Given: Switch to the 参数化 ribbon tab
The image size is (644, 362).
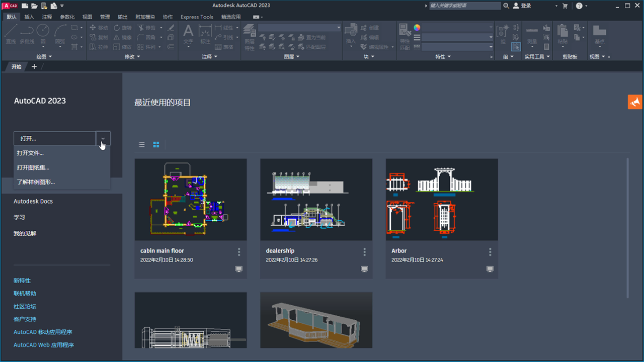Looking at the screenshot, I should click(x=67, y=17).
